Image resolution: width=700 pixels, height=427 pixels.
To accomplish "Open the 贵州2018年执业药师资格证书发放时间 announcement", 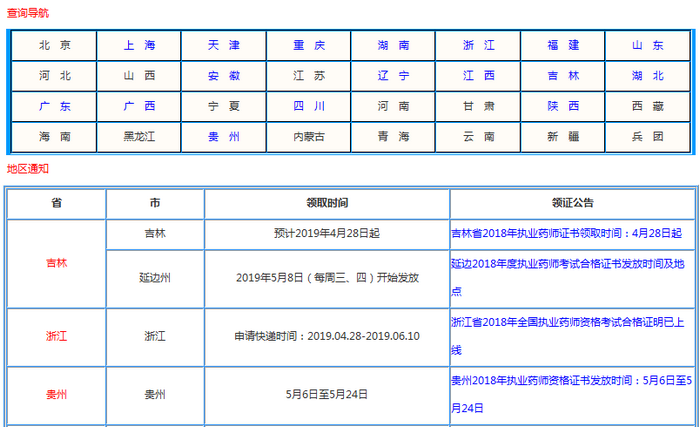I will 571,394.
